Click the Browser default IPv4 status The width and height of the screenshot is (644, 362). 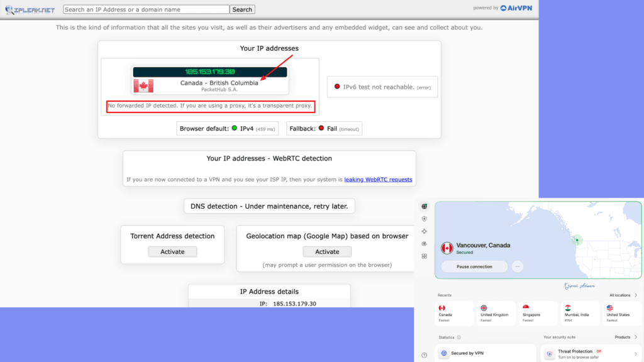228,128
